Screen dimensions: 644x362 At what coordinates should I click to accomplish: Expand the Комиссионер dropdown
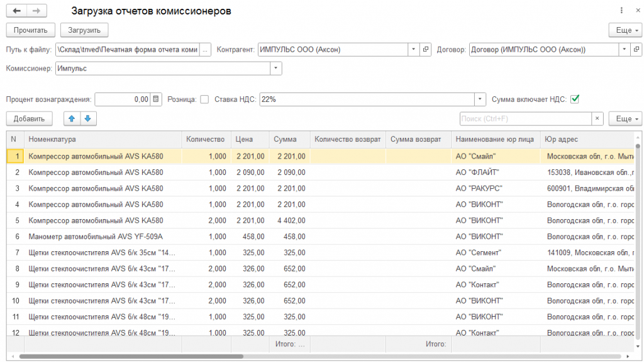click(x=276, y=68)
